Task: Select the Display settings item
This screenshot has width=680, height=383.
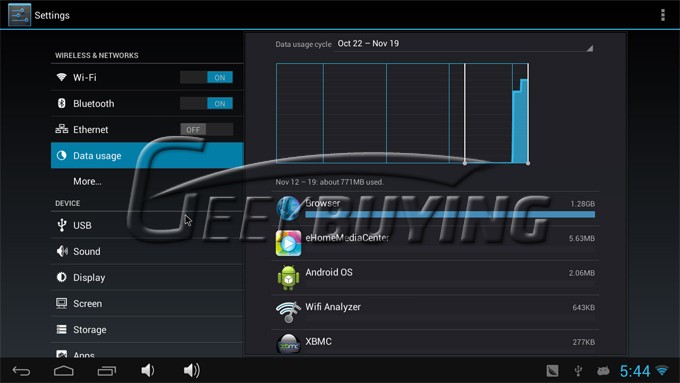Action: coord(147,277)
